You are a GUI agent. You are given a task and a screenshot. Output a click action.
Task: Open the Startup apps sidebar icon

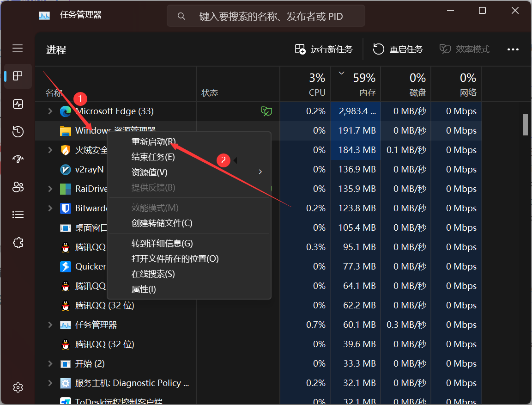[x=18, y=160]
